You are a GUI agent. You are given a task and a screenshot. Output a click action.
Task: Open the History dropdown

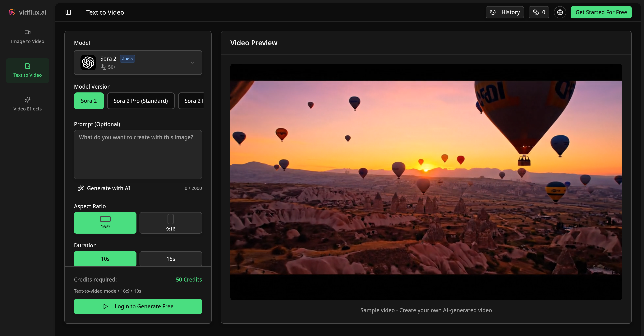point(504,12)
